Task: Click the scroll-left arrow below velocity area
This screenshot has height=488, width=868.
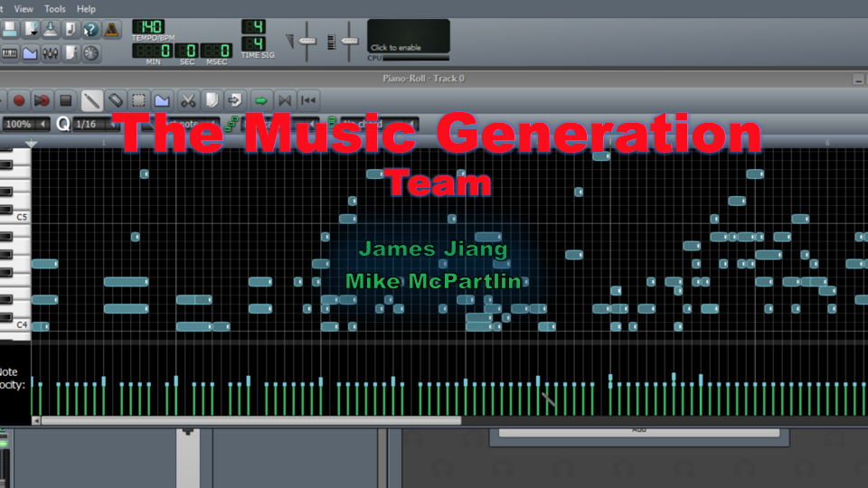Action: tap(36, 421)
